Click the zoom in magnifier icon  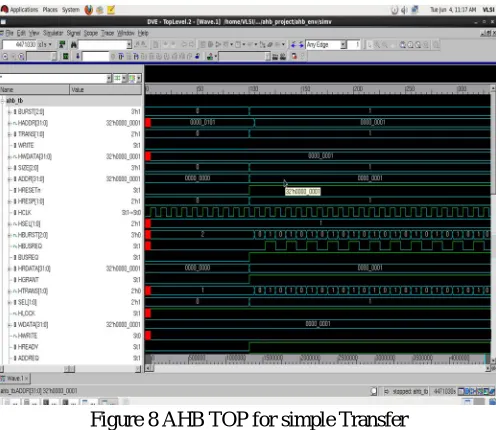(x=411, y=45)
